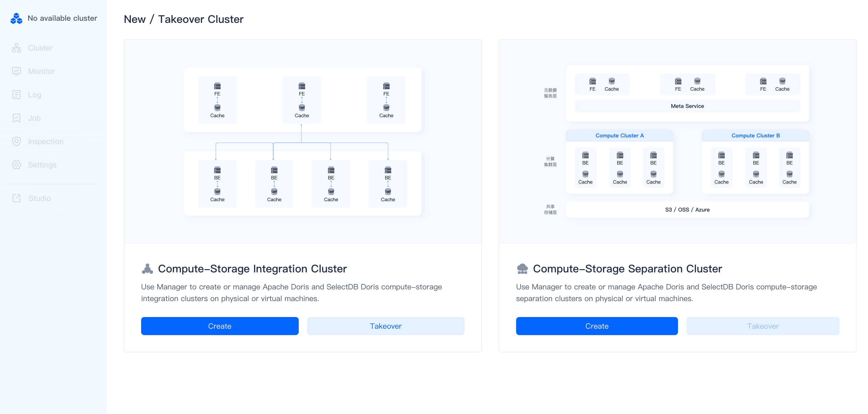Open the Cluster section in the sidebar
This screenshot has width=868, height=414.
tap(40, 48)
